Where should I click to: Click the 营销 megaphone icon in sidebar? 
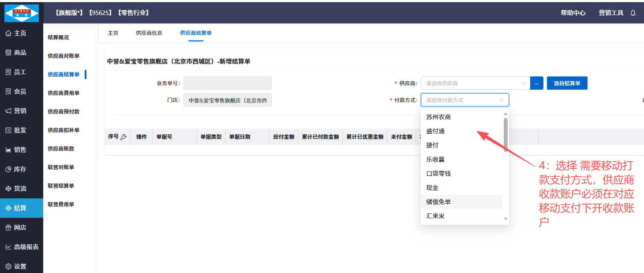coord(8,111)
